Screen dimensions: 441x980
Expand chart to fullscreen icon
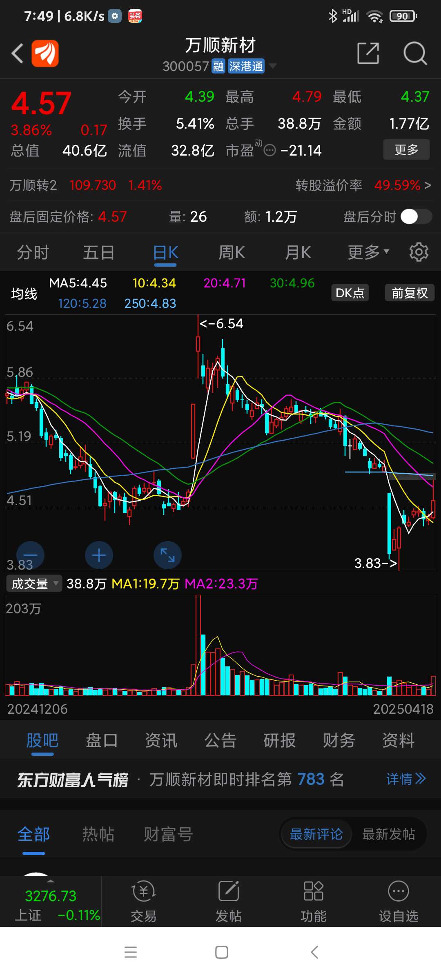pyautogui.click(x=167, y=555)
